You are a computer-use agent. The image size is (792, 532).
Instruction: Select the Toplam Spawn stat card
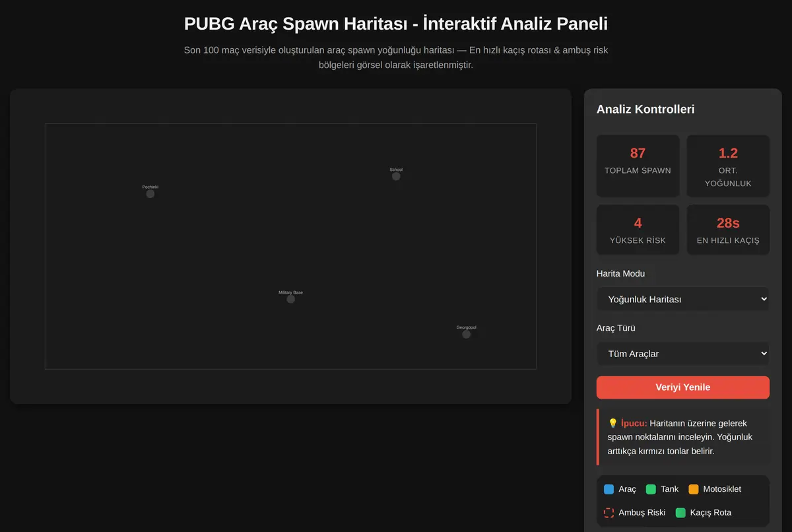point(638,166)
